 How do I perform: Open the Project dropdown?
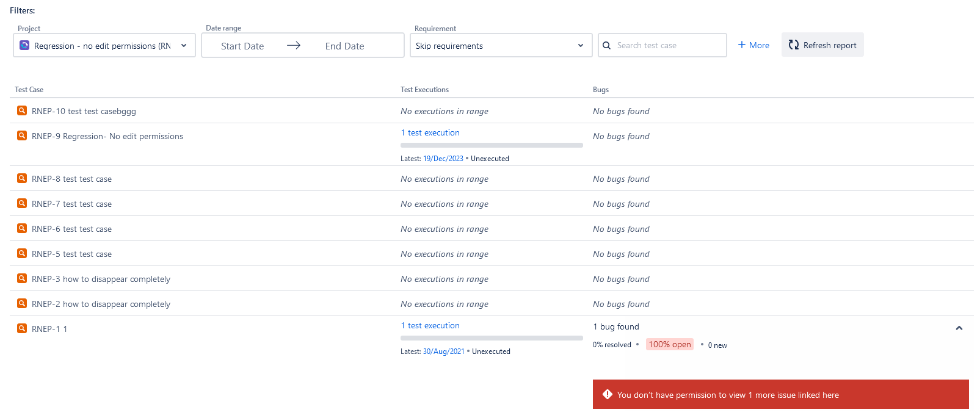(104, 45)
